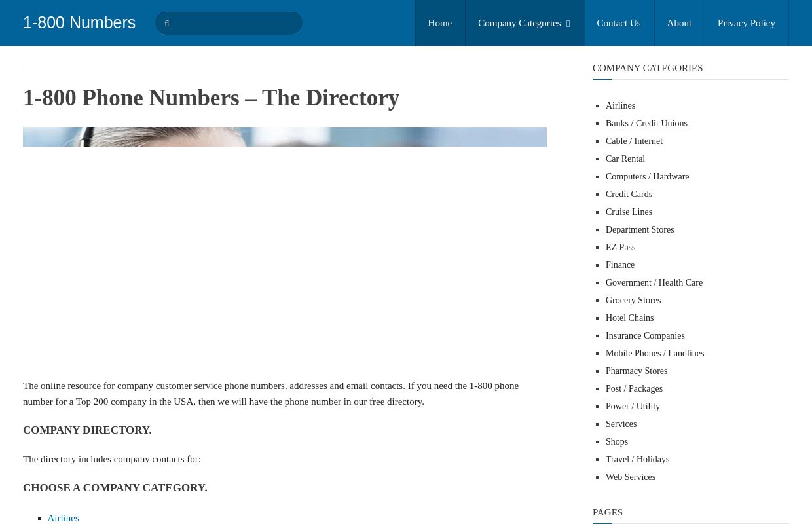Viewport: 812px width, 524px height.
Task: Open Shops category link
Action: (617, 442)
